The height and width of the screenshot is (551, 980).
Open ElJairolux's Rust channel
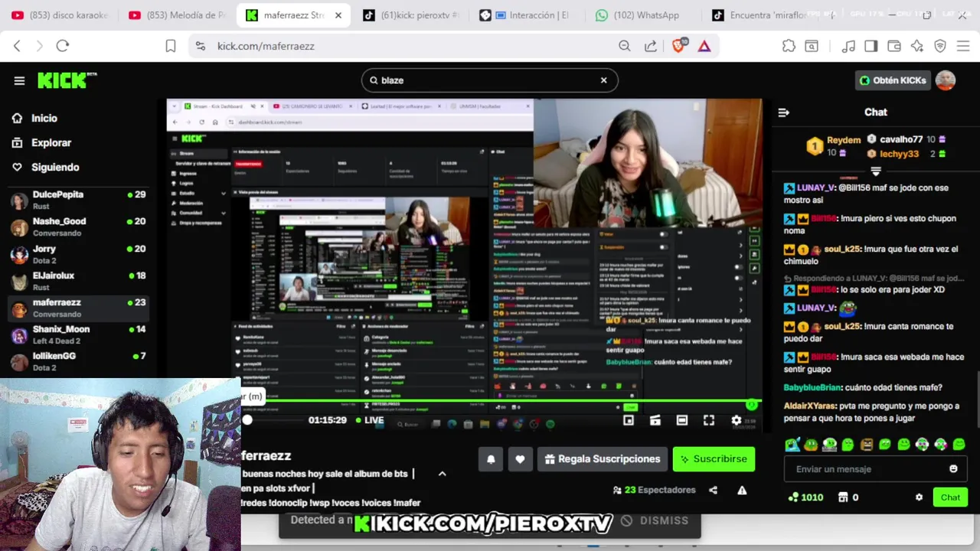click(77, 281)
